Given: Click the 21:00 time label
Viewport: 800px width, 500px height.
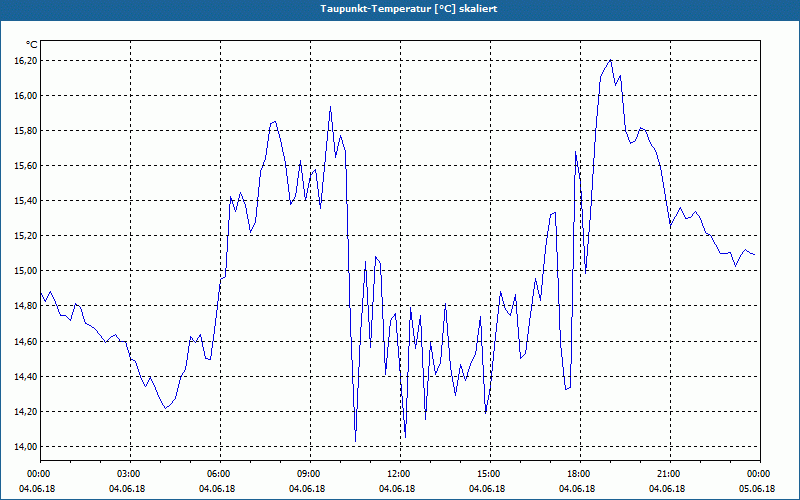Looking at the screenshot, I should tap(670, 474).
